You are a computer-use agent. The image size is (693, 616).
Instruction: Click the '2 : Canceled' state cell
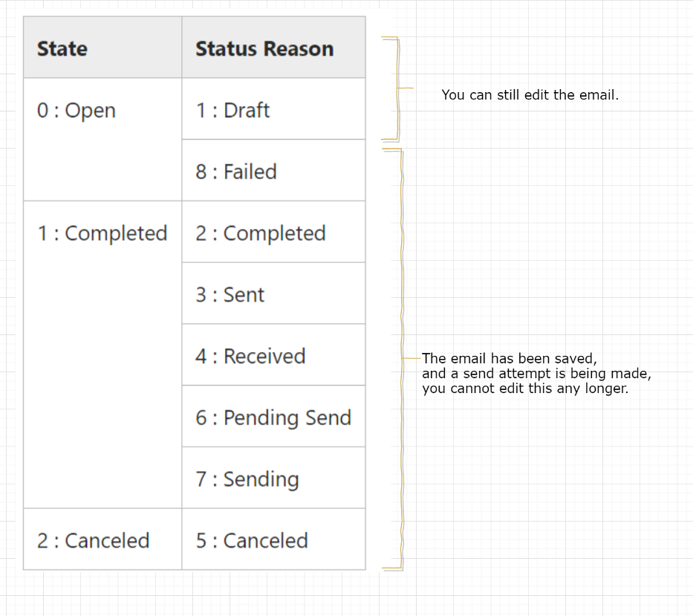click(x=103, y=539)
